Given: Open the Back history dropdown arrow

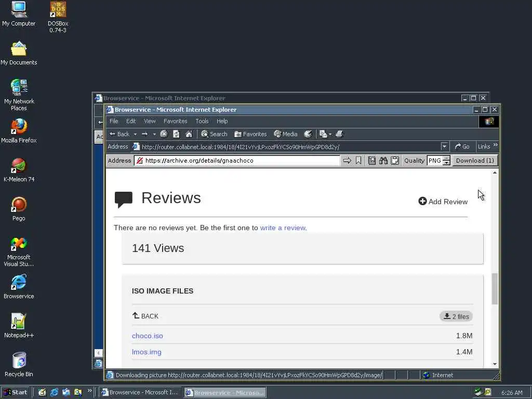Looking at the screenshot, I should [135, 135].
